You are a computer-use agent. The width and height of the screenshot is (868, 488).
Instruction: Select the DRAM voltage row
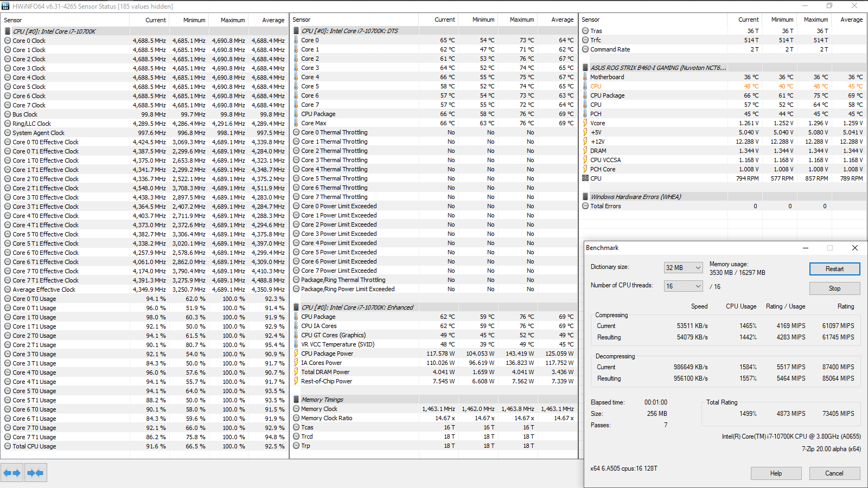coord(723,151)
